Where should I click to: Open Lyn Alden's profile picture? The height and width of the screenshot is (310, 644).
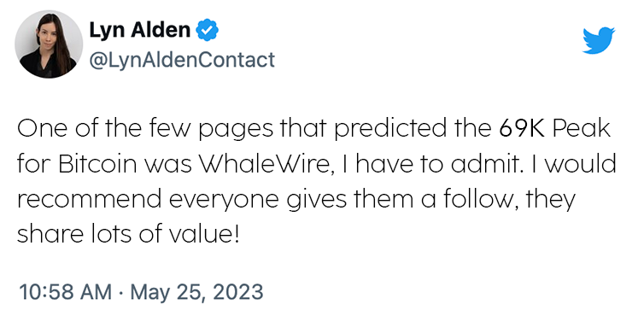49,44
